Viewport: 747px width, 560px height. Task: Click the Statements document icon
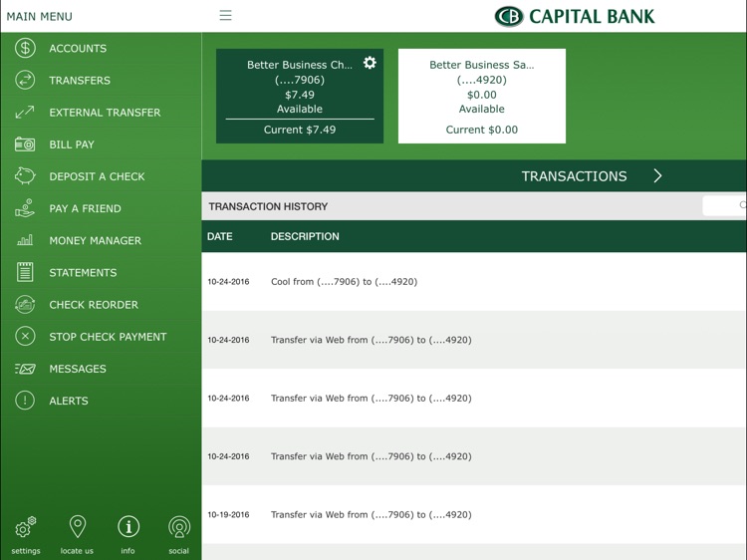pyautogui.click(x=25, y=272)
